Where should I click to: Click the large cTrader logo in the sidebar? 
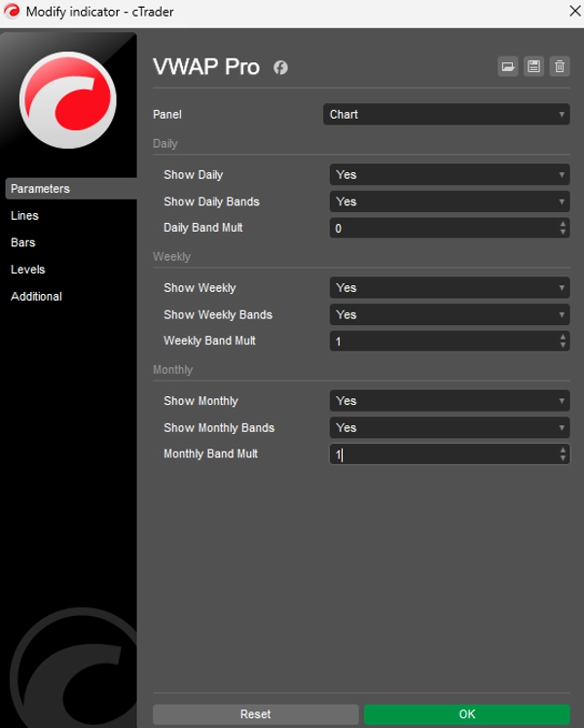point(68,100)
